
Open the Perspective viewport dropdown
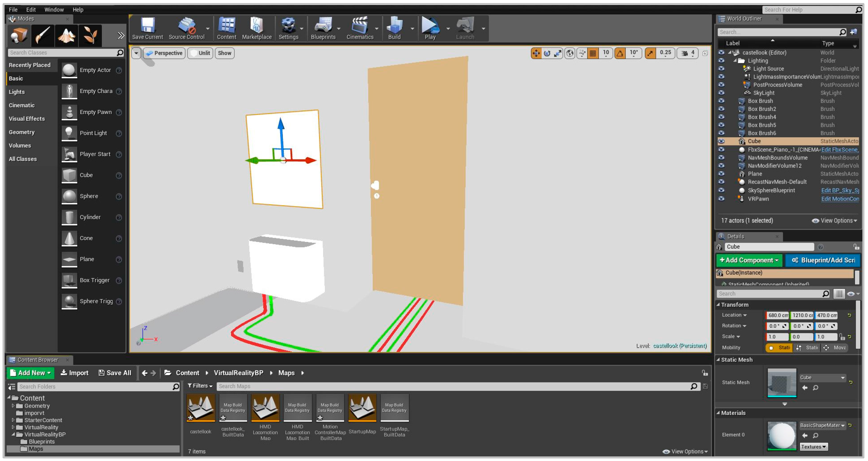coord(164,53)
